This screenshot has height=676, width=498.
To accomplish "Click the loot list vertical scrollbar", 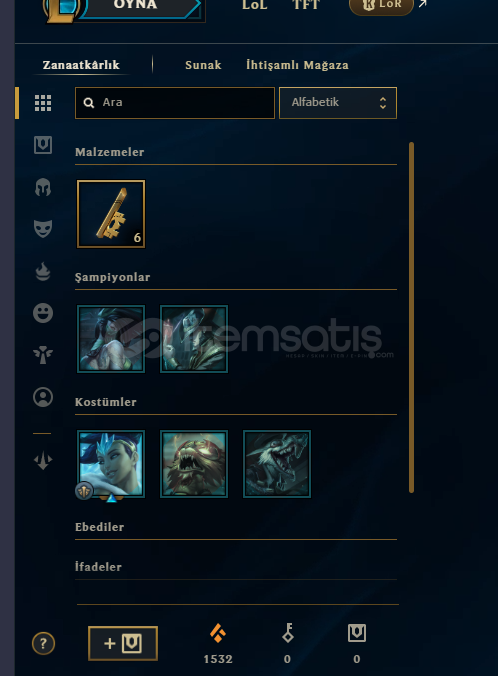I will pyautogui.click(x=411, y=317).
